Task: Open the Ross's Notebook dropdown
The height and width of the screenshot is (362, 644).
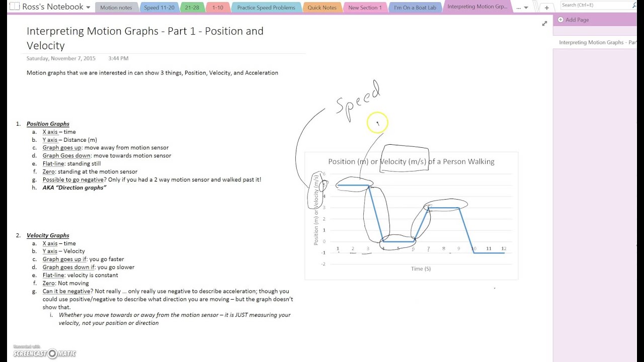Action: tap(89, 8)
